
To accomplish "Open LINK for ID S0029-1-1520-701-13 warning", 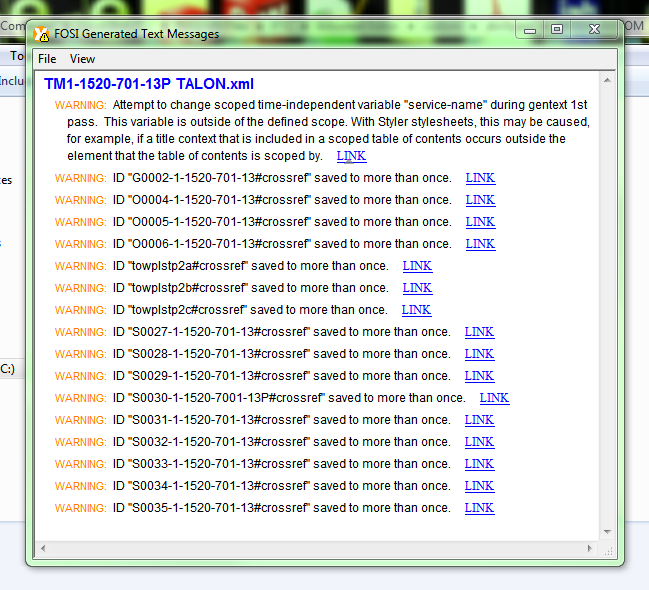I will click(x=479, y=376).
